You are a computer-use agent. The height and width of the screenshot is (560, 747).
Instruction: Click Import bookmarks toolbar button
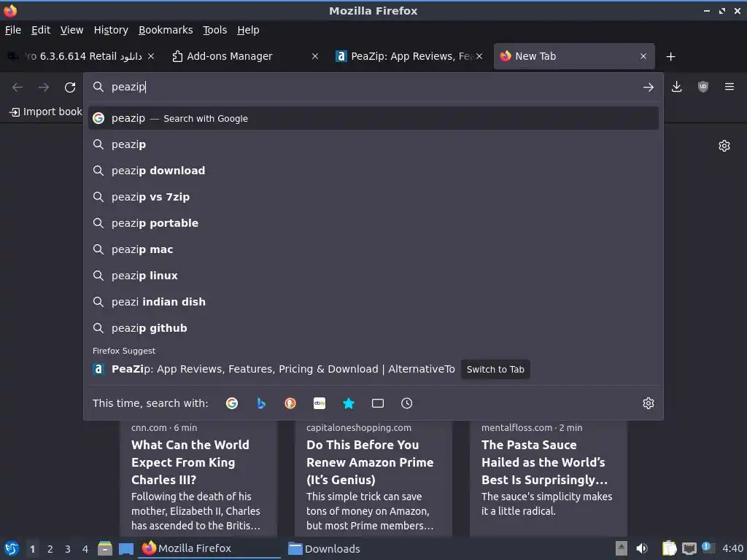[46, 112]
